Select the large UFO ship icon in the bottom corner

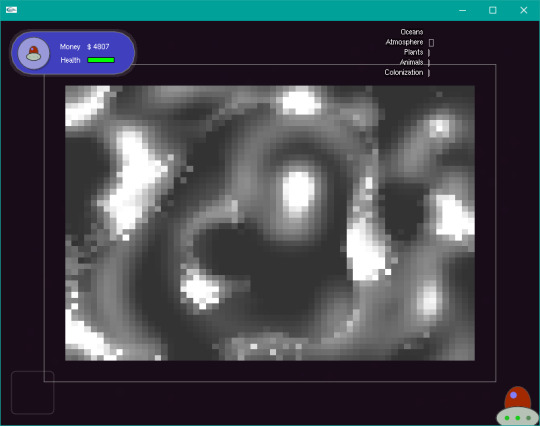click(x=517, y=406)
